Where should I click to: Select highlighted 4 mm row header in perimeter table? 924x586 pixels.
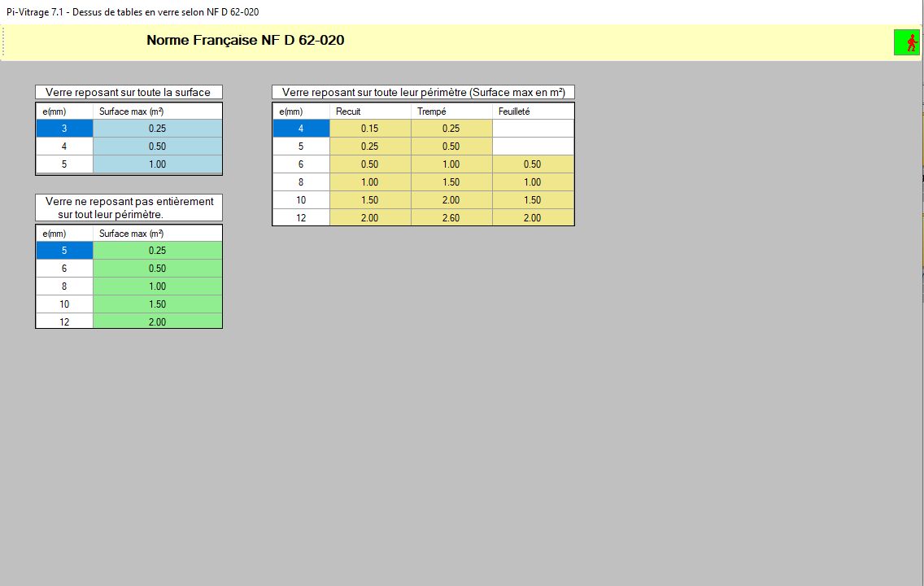(301, 129)
